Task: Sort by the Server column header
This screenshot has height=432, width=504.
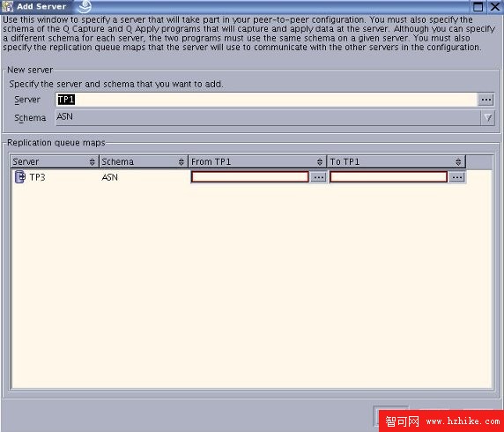Action: tap(55, 161)
